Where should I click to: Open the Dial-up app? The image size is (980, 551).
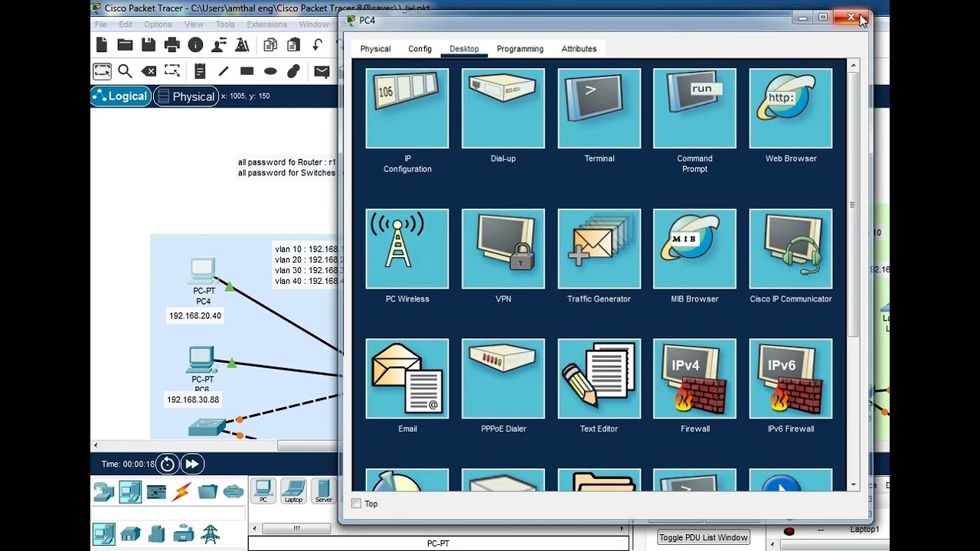click(x=503, y=109)
